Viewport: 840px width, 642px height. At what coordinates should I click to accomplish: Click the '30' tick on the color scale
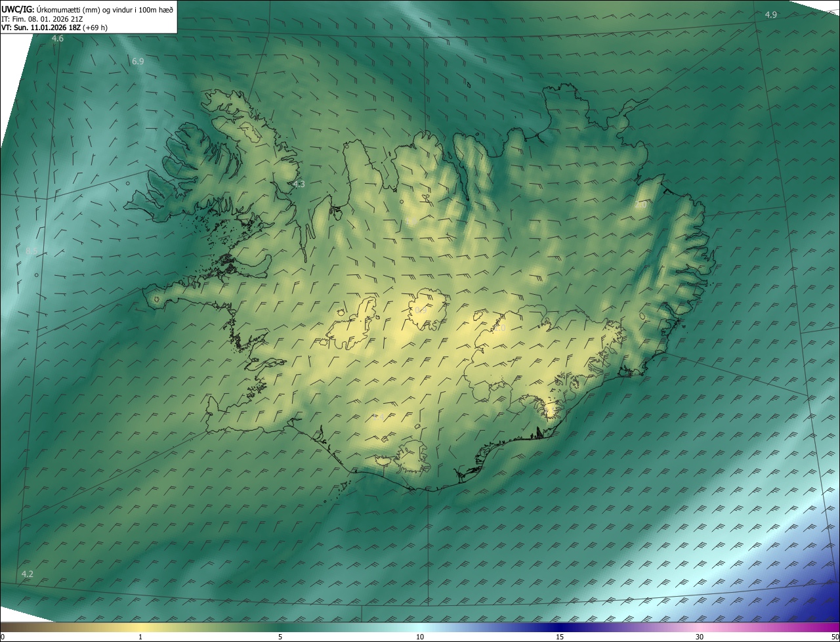tap(700, 637)
